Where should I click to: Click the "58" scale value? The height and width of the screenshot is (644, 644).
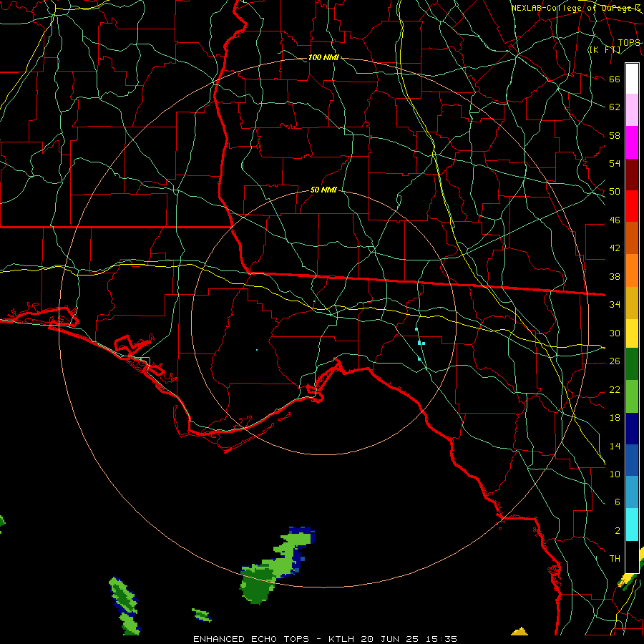point(615,135)
